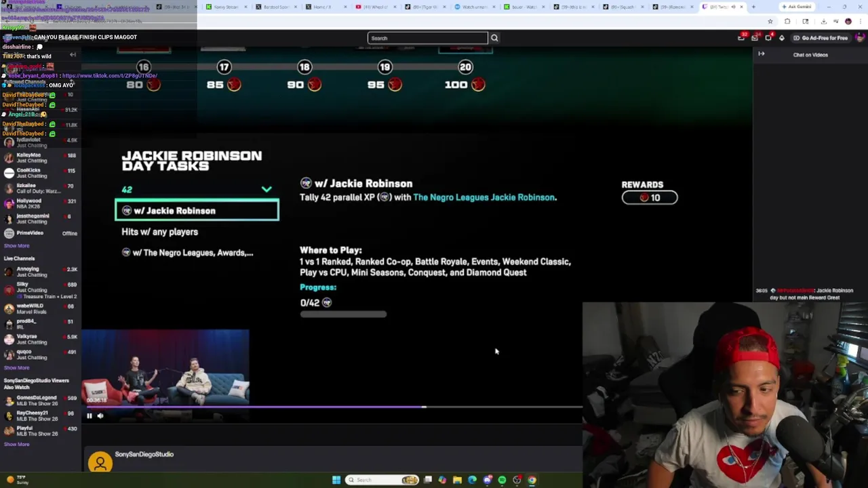Open wabeWILD Marvel Rivals channel
This screenshot has width=868, height=488.
point(41,309)
